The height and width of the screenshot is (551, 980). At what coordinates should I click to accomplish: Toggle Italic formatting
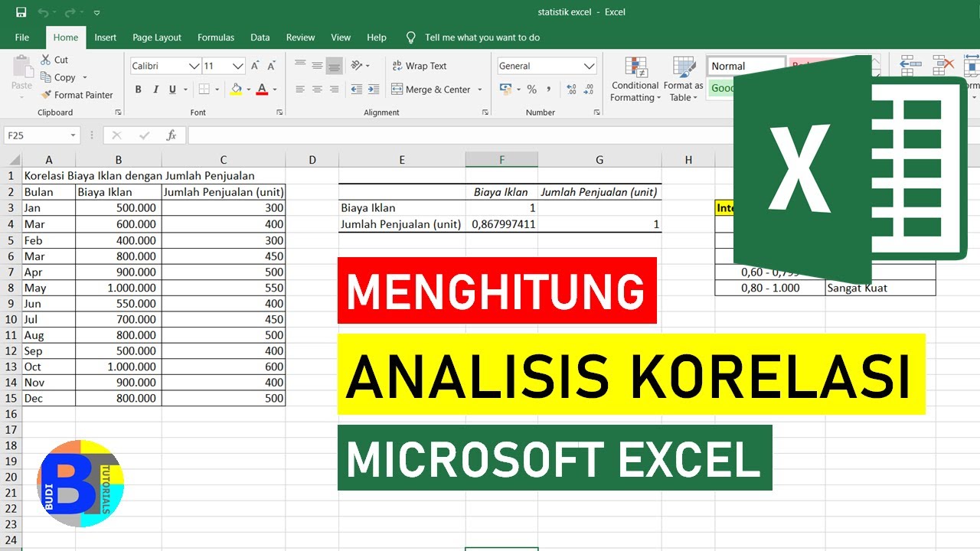(x=155, y=90)
